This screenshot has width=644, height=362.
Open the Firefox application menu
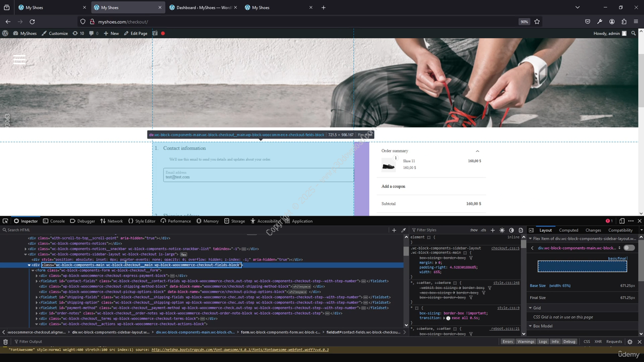tap(636, 22)
